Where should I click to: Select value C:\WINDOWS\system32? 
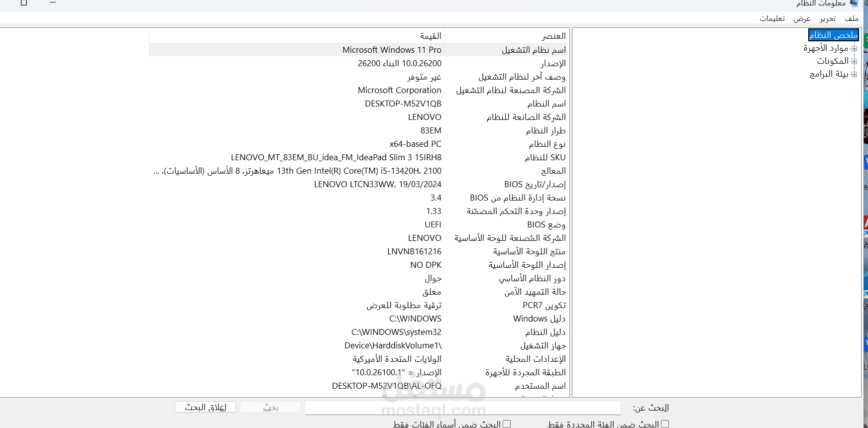(396, 332)
